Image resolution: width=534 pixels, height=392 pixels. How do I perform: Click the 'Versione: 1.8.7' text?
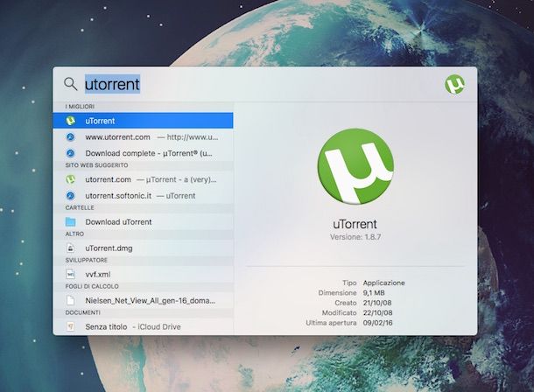(355, 237)
